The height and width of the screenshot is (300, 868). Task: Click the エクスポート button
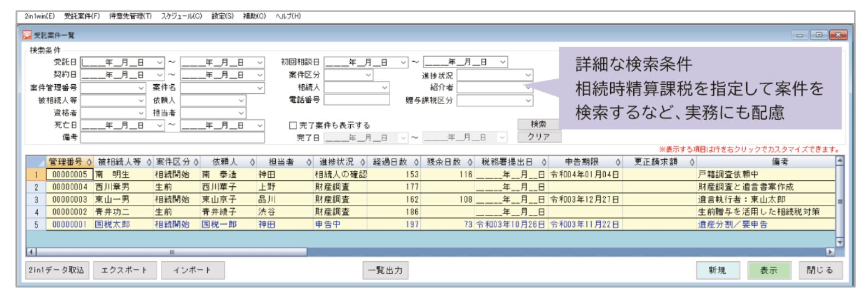tap(125, 270)
